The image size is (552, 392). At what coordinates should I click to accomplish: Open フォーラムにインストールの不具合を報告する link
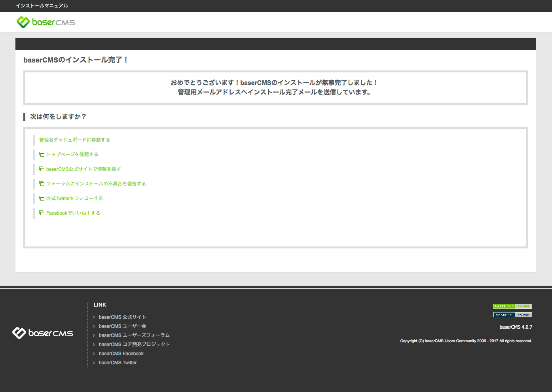(96, 184)
